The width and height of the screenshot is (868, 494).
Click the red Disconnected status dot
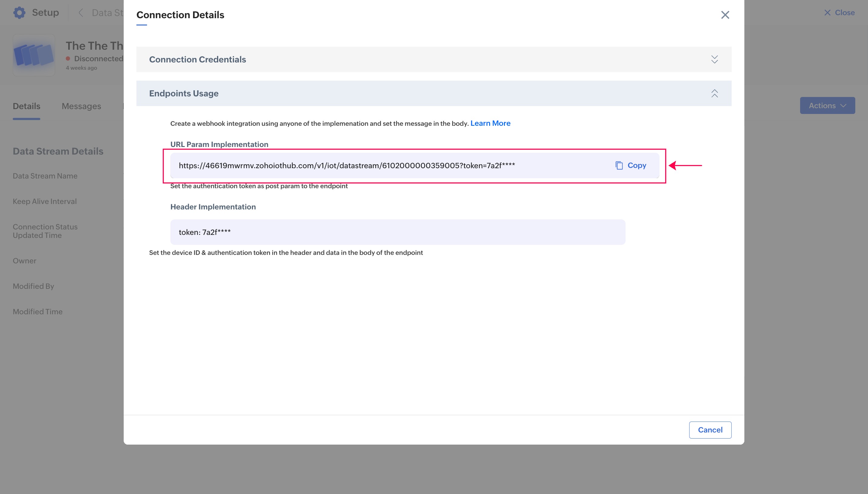pos(68,59)
